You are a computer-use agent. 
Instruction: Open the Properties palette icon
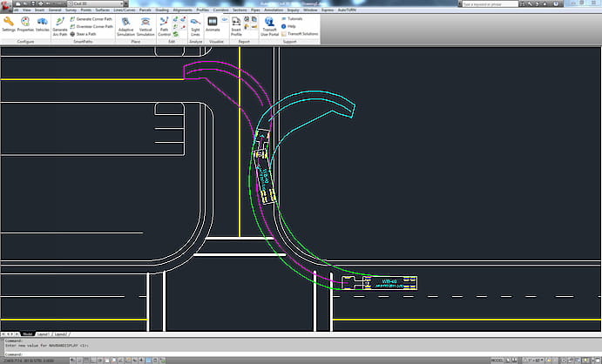pos(25,24)
